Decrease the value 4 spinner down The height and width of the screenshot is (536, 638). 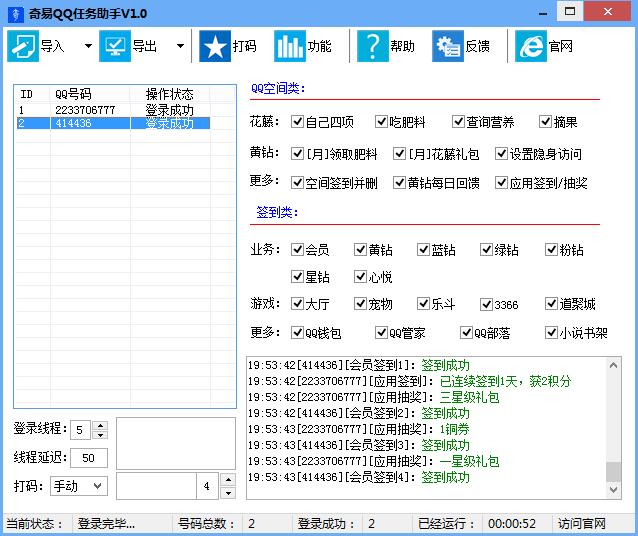228,493
